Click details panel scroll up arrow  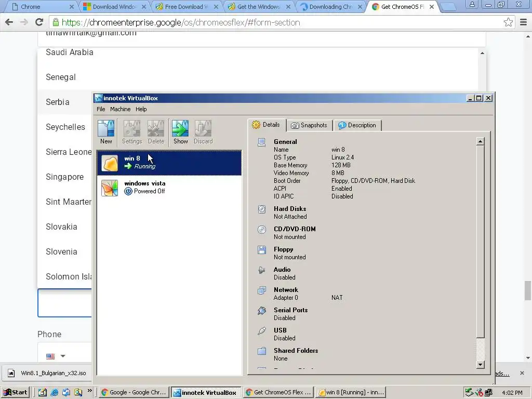[480, 141]
